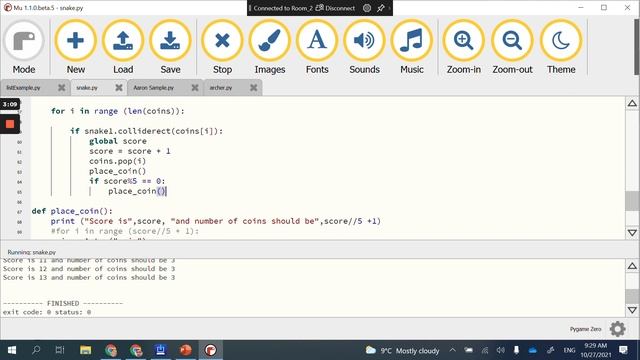Click the editor scroll down arrow
640x360 pixels.
(632, 233)
